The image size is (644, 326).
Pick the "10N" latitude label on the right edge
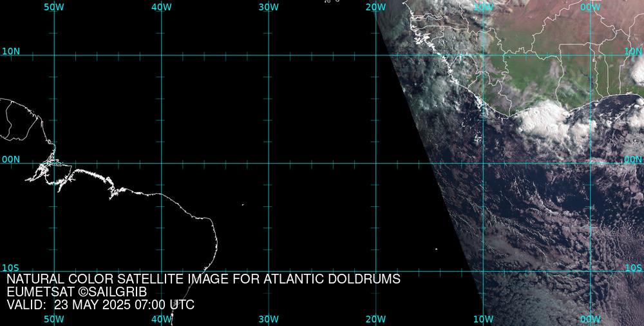(x=633, y=52)
